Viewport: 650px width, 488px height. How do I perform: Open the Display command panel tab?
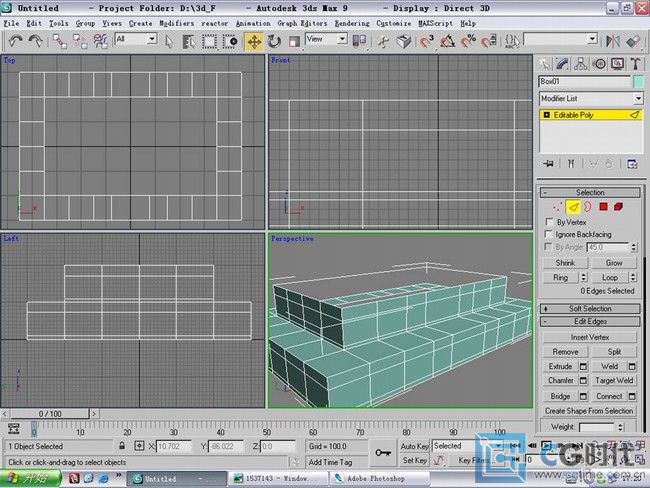click(618, 64)
